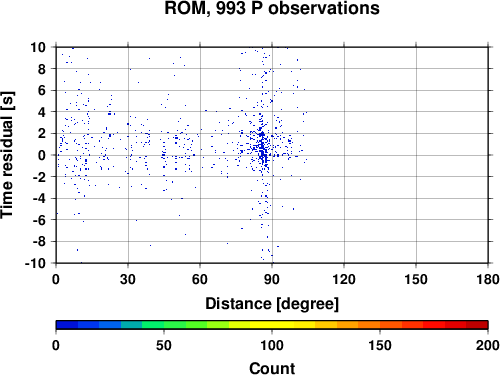500x375 pixels.
Task: Click the 'Count' colorbar label
Action: [272, 368]
